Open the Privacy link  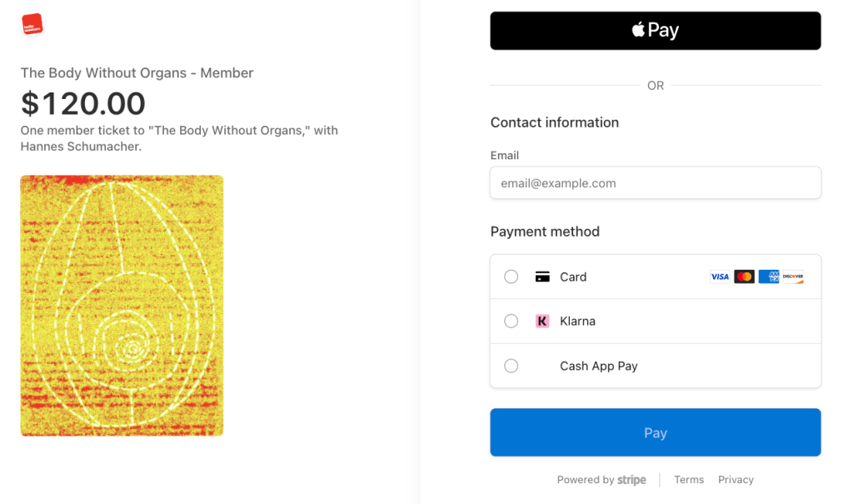click(x=736, y=480)
